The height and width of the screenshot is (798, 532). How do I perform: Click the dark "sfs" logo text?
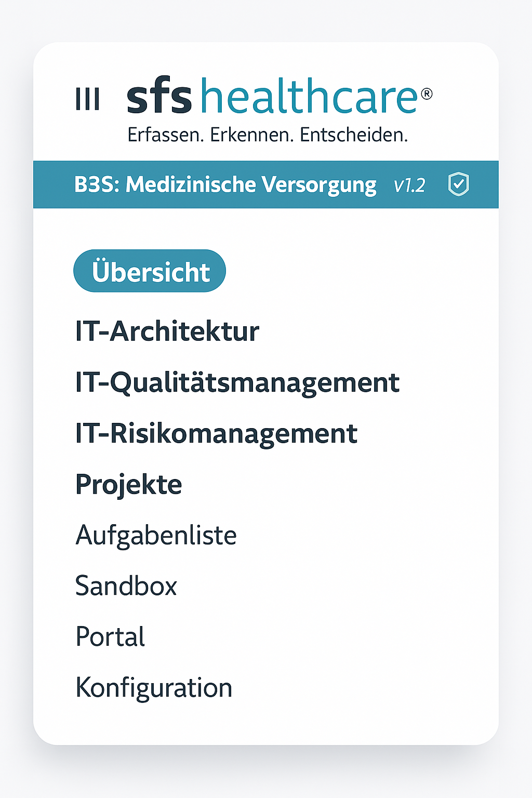pos(159,98)
